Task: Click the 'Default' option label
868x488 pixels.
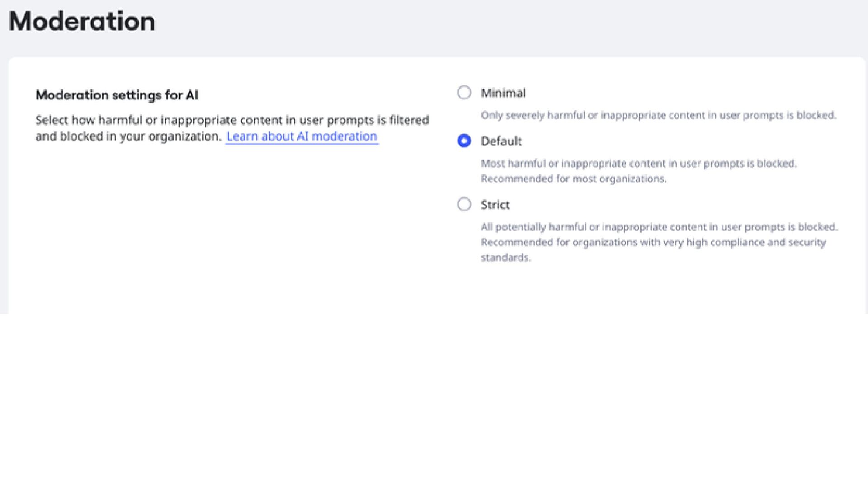Action: [501, 141]
